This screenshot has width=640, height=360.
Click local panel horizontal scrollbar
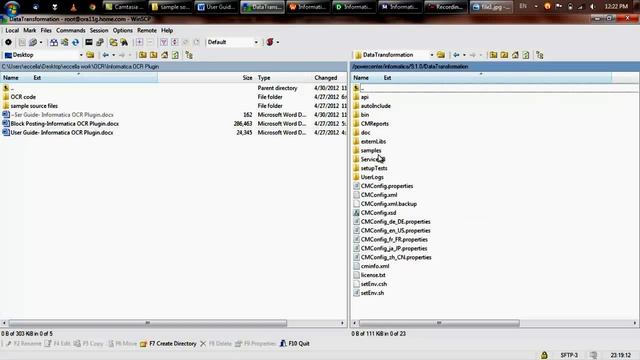point(147,323)
